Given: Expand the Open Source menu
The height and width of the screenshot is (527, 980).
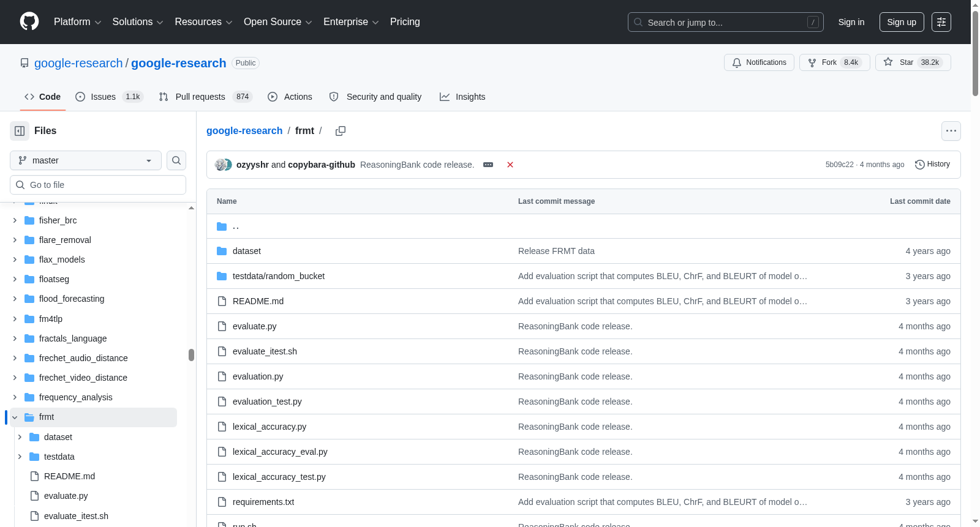Looking at the screenshot, I should click(278, 22).
